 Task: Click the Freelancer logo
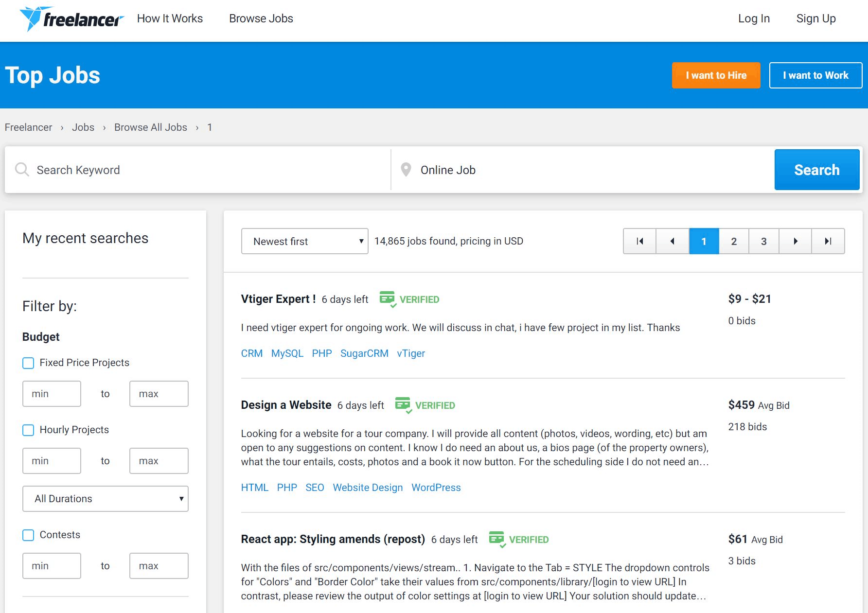71,19
